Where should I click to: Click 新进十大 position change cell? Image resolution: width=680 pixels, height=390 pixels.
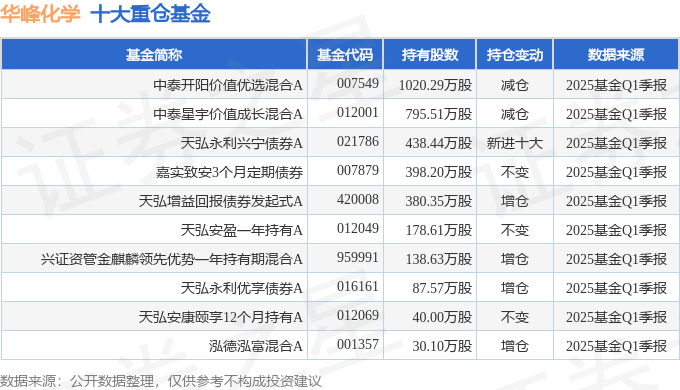pyautogui.click(x=515, y=143)
